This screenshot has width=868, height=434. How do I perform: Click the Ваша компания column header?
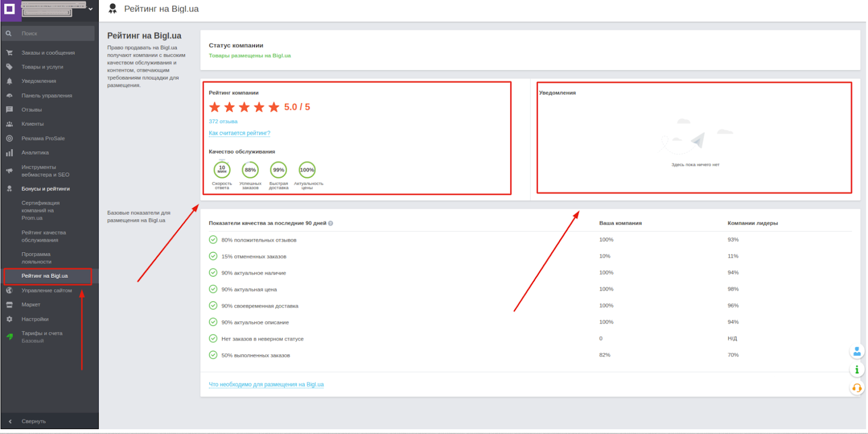(620, 223)
